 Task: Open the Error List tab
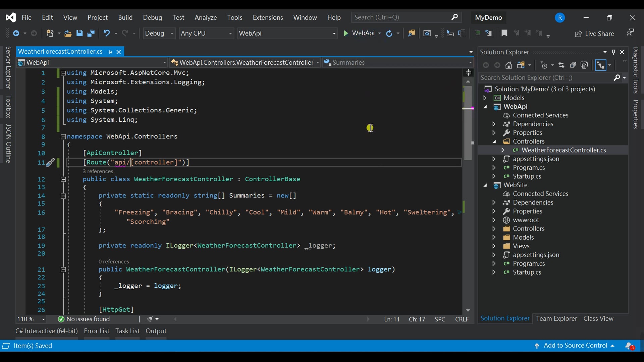click(x=97, y=331)
